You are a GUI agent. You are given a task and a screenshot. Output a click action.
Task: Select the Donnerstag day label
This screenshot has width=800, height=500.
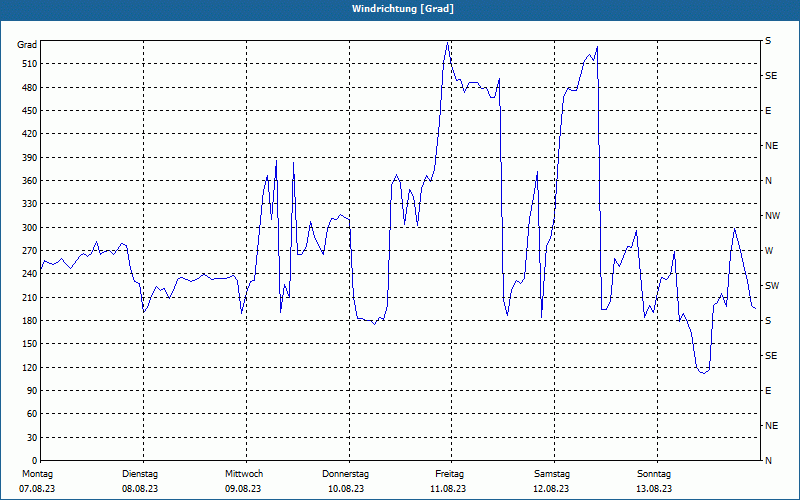(345, 474)
